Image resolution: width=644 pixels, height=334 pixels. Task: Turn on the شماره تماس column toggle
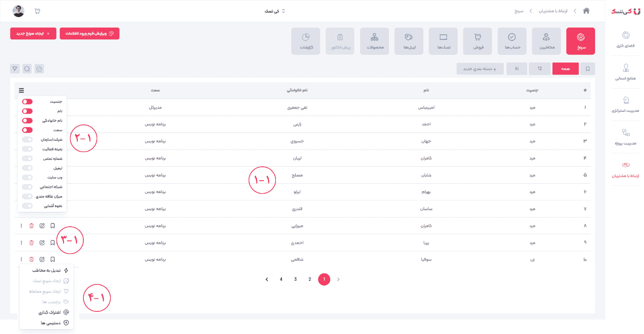[27, 158]
